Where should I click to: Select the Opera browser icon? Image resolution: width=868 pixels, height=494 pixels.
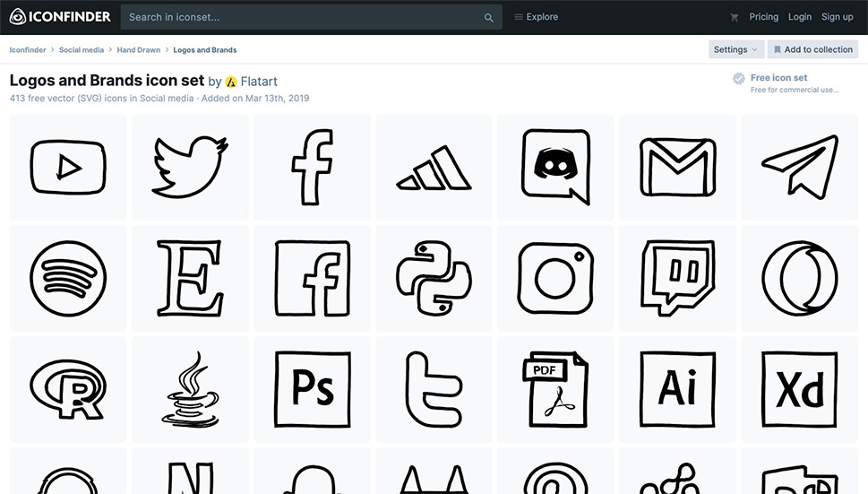click(x=800, y=278)
